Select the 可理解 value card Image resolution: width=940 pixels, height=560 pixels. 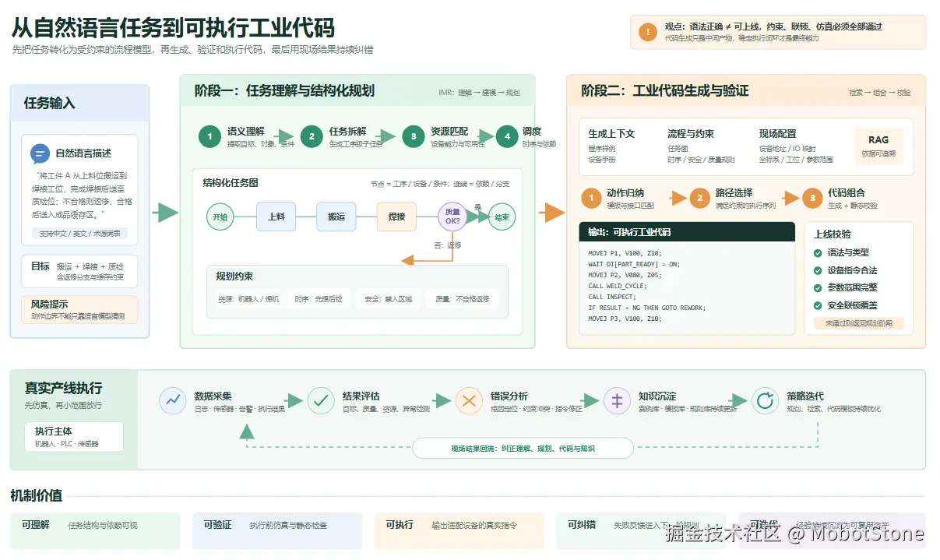95,530
